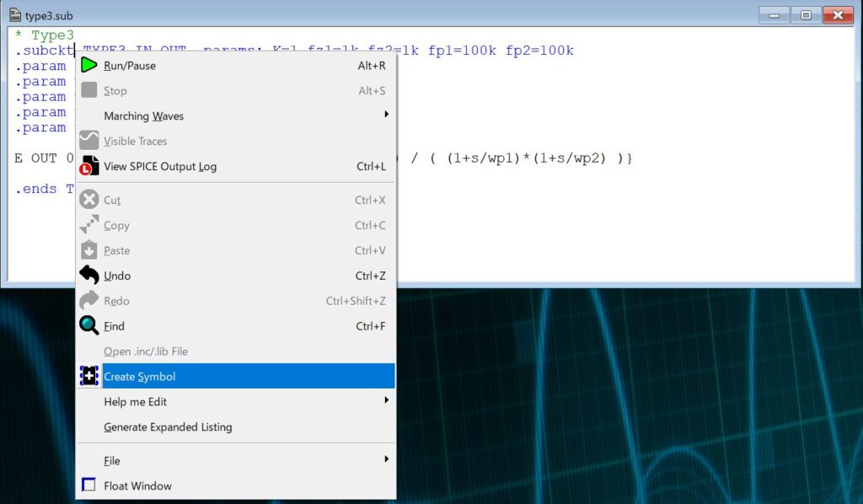
Task: Expand the Marching Waves submenu arrow
Action: [387, 115]
